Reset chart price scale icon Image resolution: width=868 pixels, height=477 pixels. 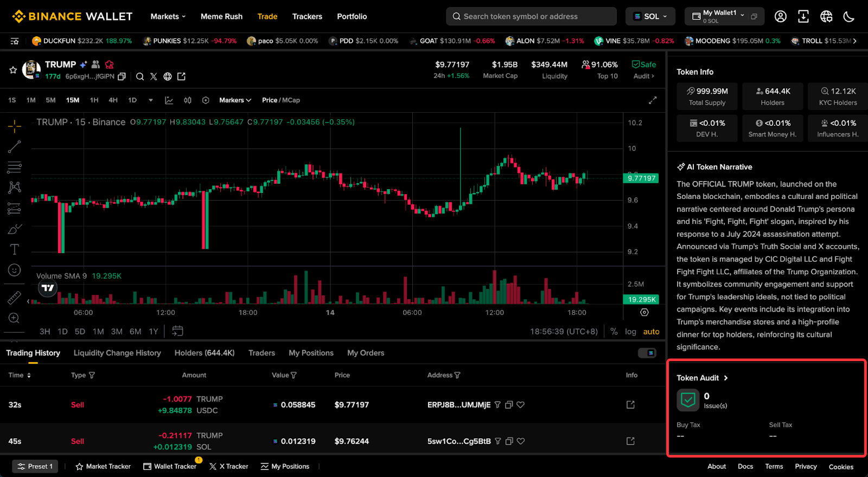[x=644, y=312]
